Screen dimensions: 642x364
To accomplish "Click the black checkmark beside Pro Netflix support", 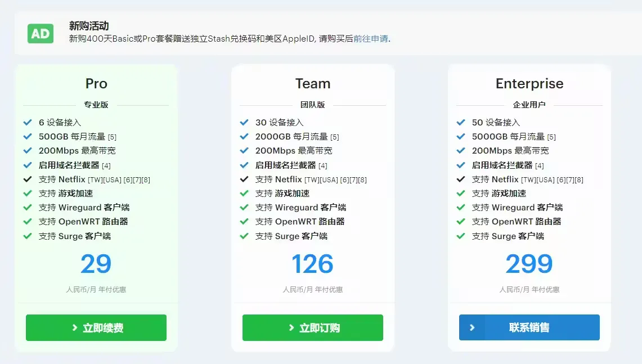I will pyautogui.click(x=28, y=179).
